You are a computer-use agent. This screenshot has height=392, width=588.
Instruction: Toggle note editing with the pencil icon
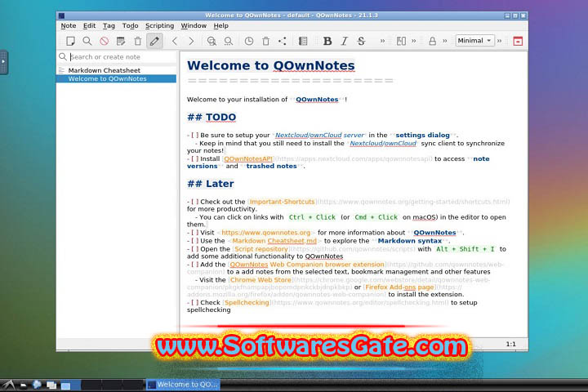click(x=154, y=41)
